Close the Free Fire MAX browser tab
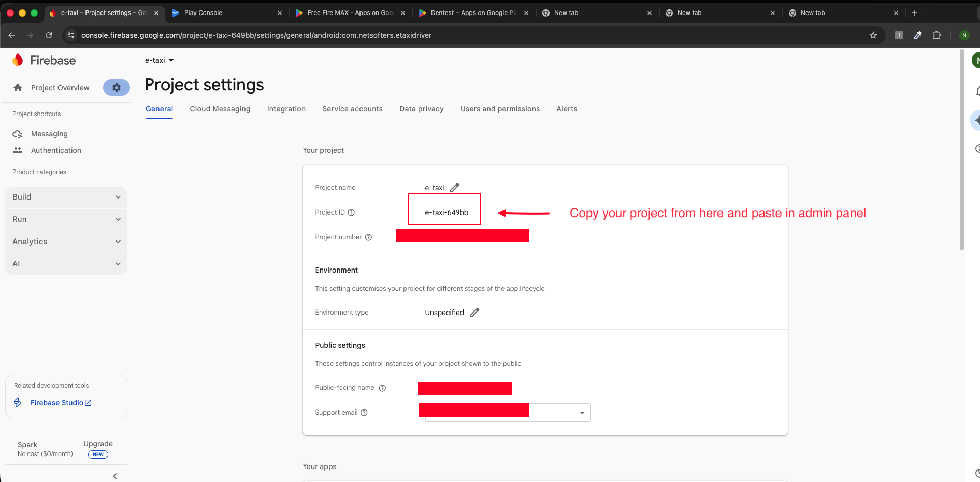This screenshot has width=980, height=482. pos(403,13)
